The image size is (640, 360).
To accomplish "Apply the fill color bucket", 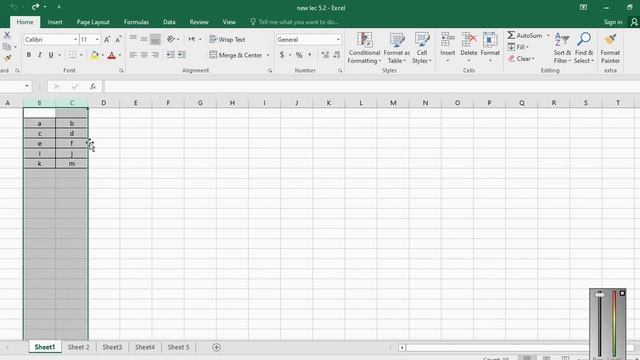I will (95, 55).
